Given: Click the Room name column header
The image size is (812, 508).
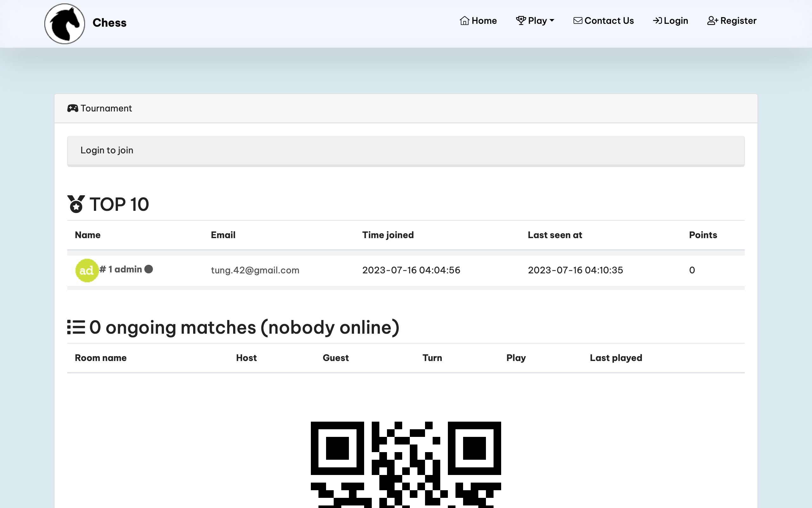Looking at the screenshot, I should pos(101,358).
